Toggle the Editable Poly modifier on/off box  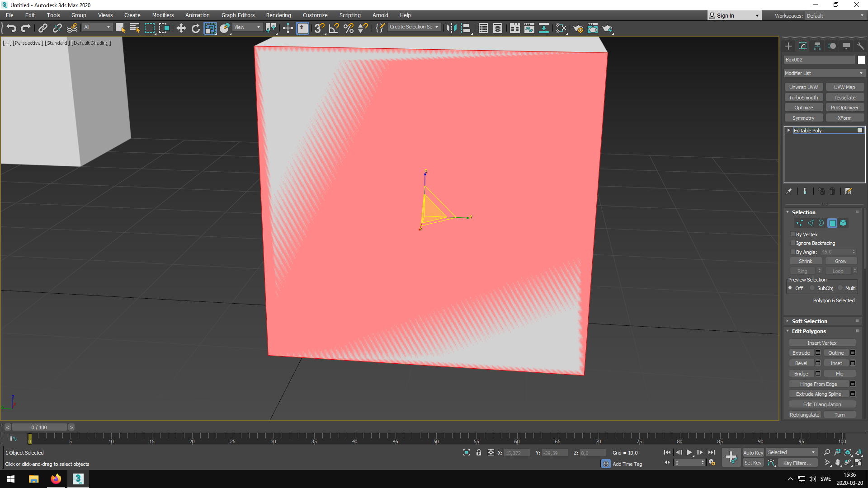pos(860,130)
